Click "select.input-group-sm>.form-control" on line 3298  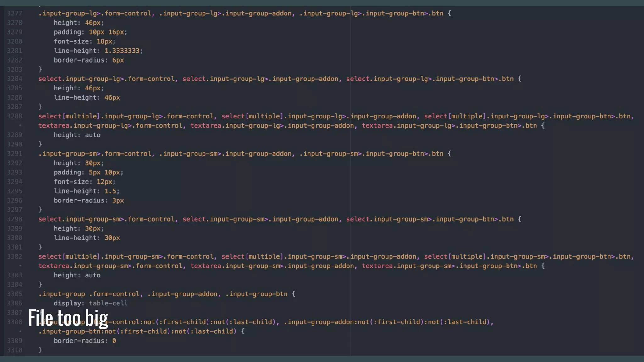106,219
